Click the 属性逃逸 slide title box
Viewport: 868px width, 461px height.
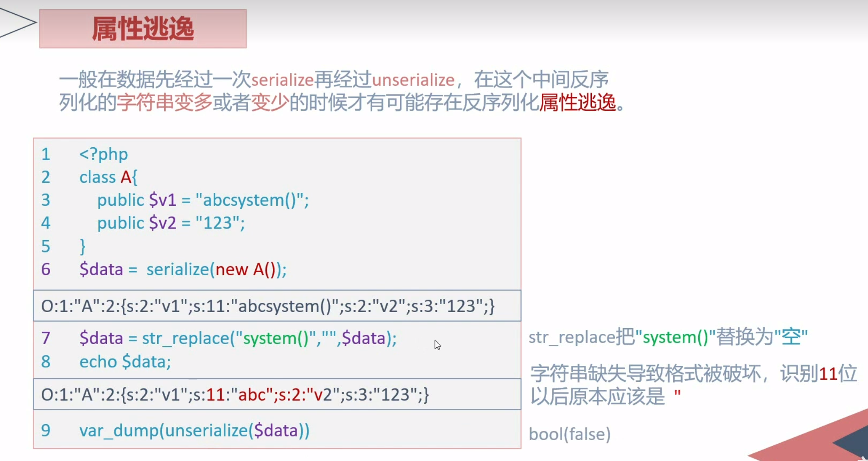(143, 29)
